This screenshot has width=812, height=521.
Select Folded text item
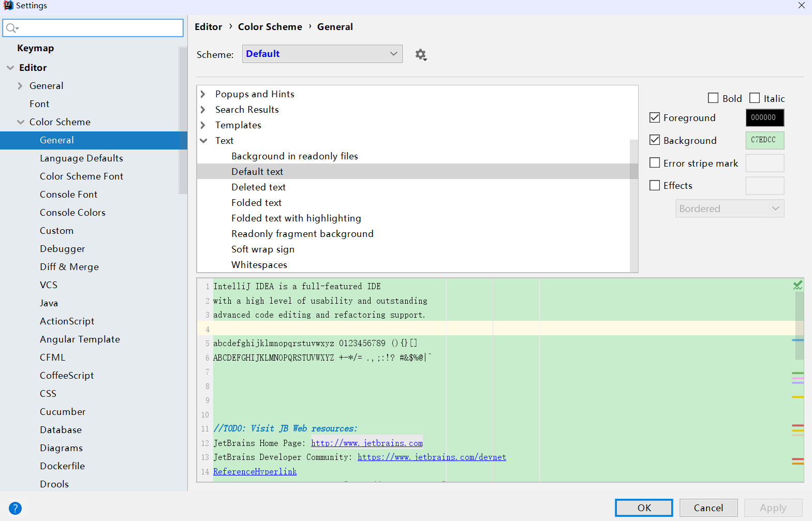[x=256, y=203]
